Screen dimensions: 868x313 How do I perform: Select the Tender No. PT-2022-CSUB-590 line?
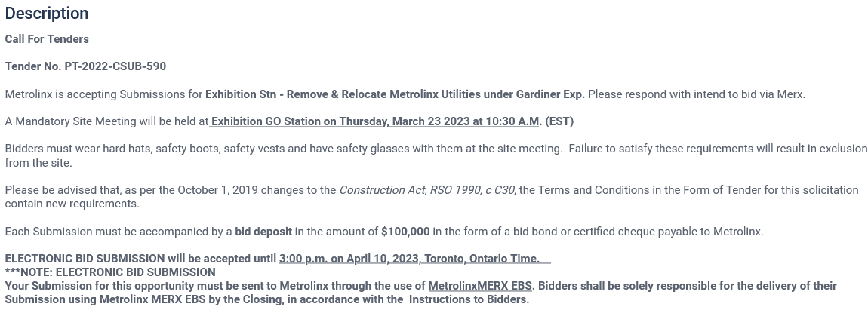pyautogui.click(x=85, y=66)
